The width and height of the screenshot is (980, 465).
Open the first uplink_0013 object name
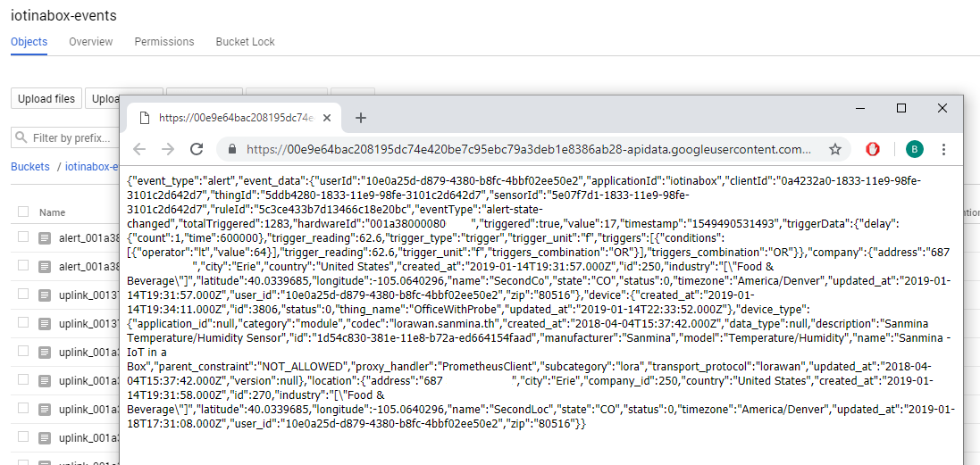pyautogui.click(x=88, y=295)
